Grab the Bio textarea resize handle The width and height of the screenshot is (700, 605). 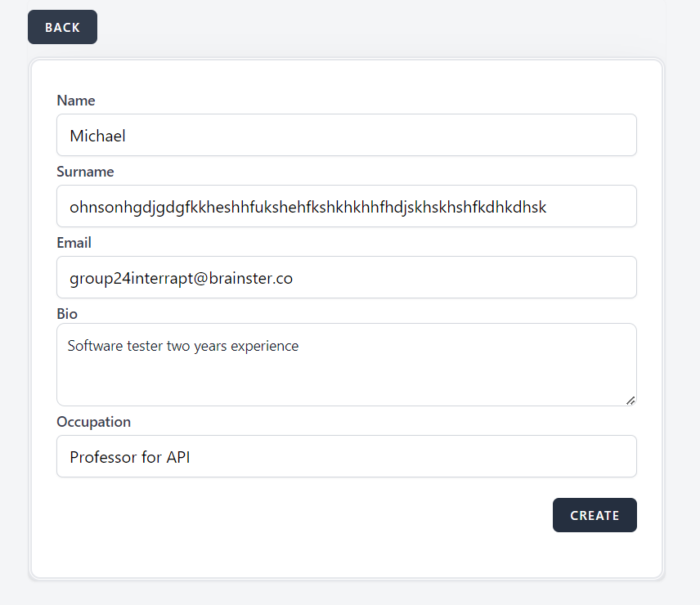pos(630,400)
